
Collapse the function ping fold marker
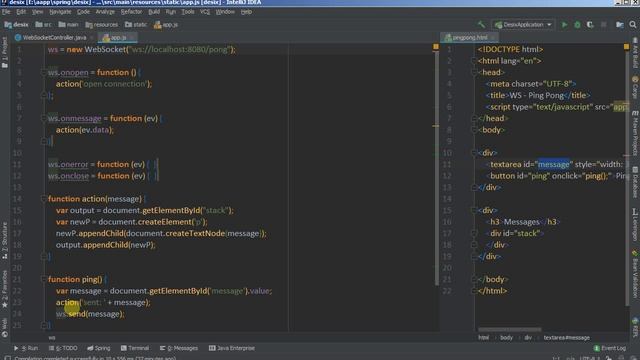(x=43, y=280)
